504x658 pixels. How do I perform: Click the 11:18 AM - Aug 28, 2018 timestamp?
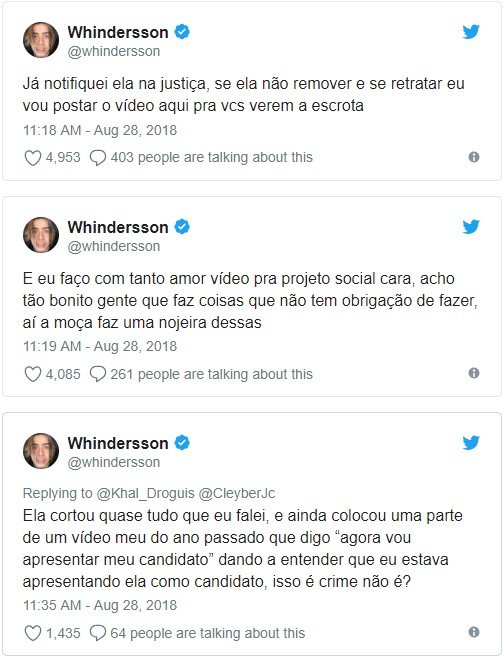(x=100, y=130)
